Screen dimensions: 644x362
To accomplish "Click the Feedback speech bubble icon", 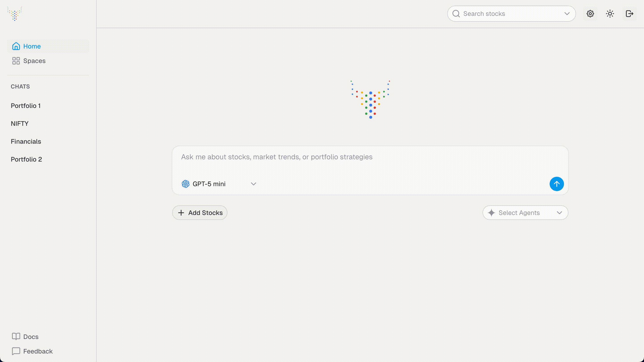I will point(16,351).
